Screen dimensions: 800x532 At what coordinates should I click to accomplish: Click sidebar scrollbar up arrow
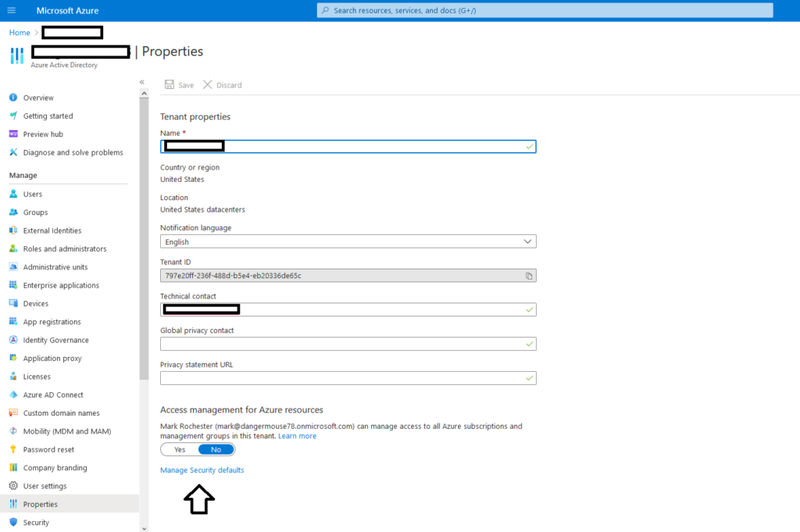pyautogui.click(x=144, y=93)
